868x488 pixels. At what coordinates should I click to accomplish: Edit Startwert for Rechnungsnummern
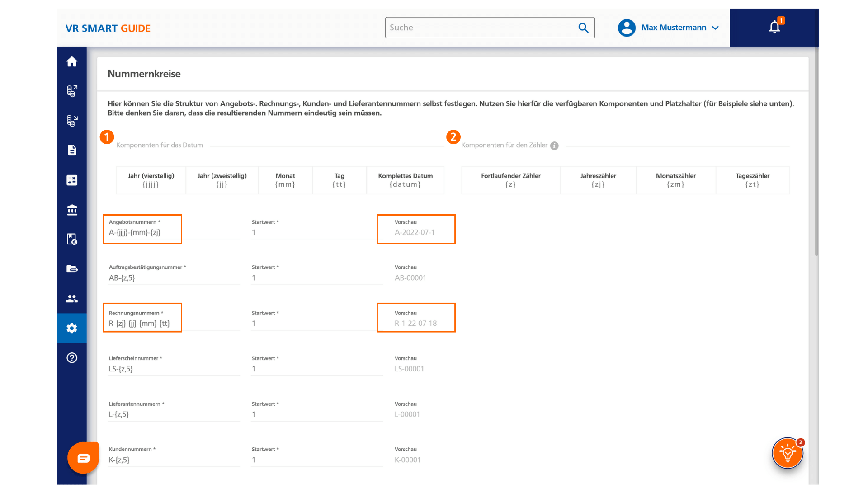point(317,324)
